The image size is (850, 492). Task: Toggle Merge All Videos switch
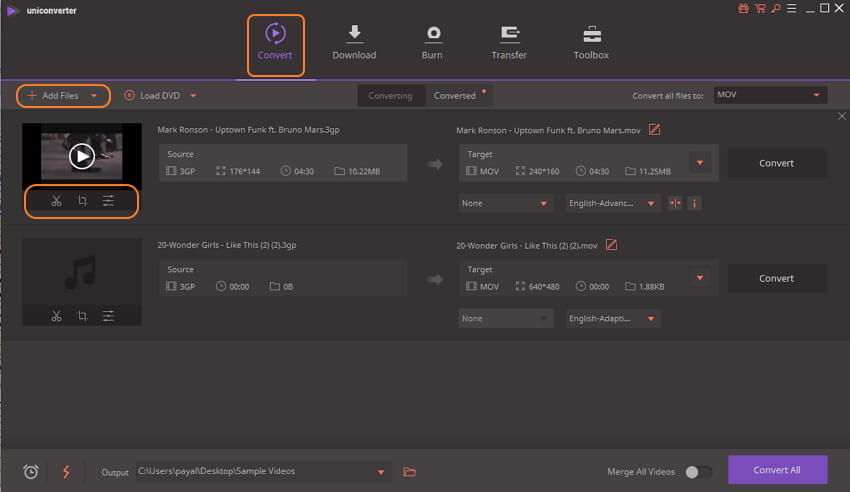tap(698, 472)
